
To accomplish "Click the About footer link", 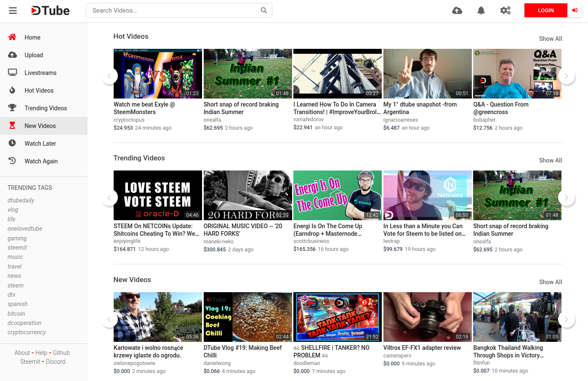I will (22, 353).
